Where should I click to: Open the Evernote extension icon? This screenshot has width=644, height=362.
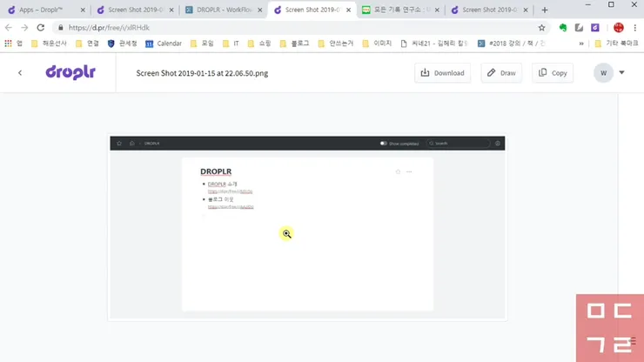(563, 28)
